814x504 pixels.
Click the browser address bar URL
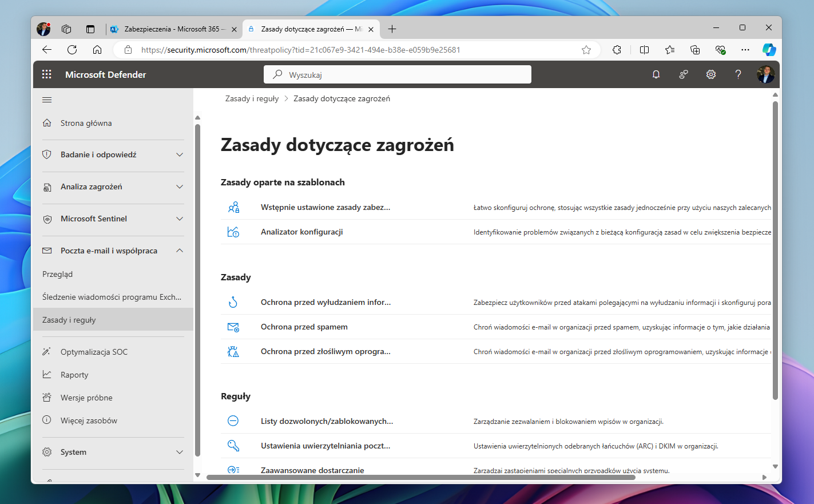(300, 50)
